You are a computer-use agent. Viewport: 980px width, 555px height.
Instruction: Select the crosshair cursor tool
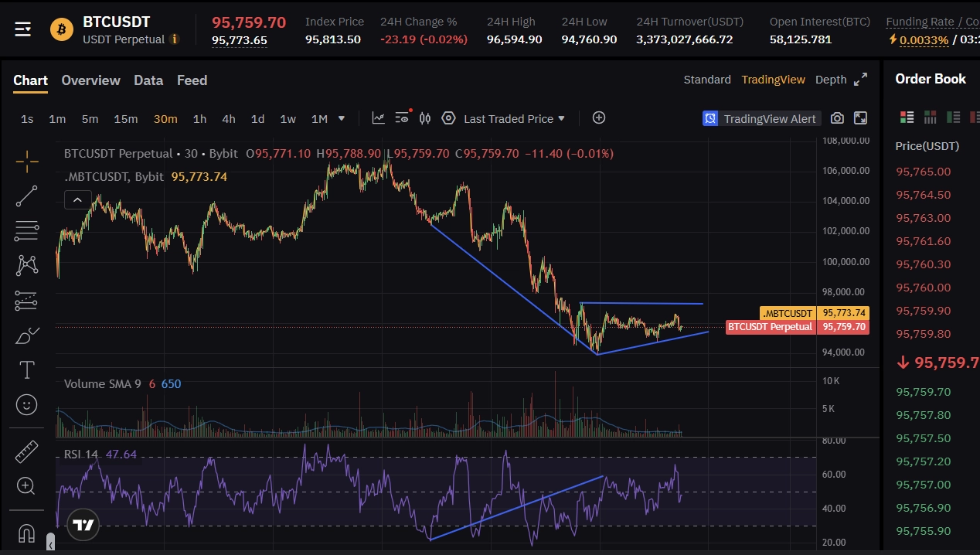click(27, 162)
